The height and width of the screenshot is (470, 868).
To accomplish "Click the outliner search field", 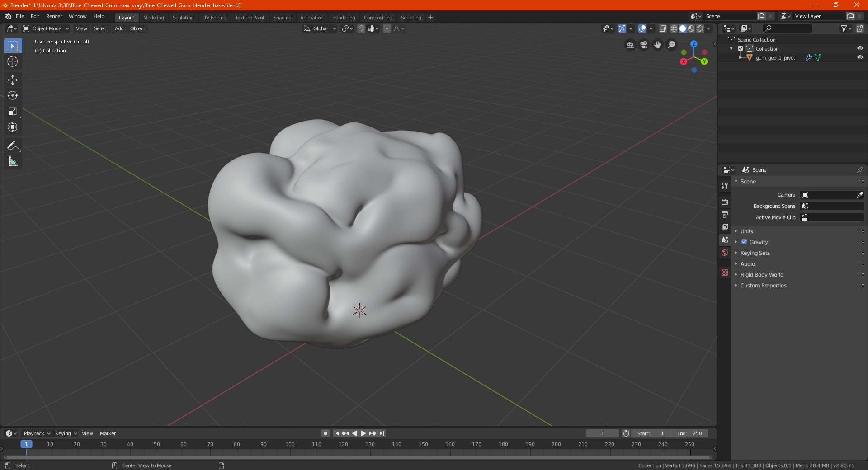I will click(787, 28).
